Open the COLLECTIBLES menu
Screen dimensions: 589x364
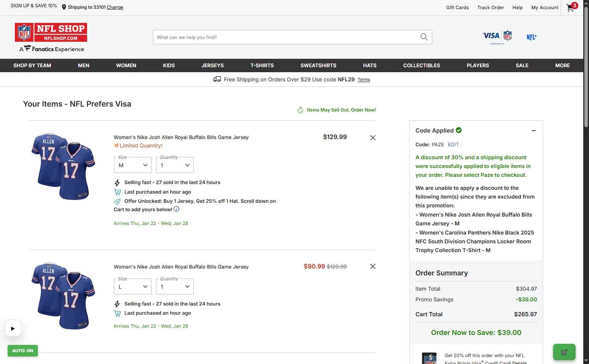422,65
